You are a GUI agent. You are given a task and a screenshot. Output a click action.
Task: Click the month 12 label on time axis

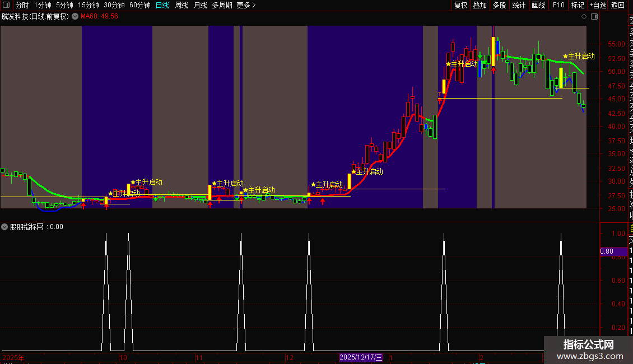(x=290, y=357)
